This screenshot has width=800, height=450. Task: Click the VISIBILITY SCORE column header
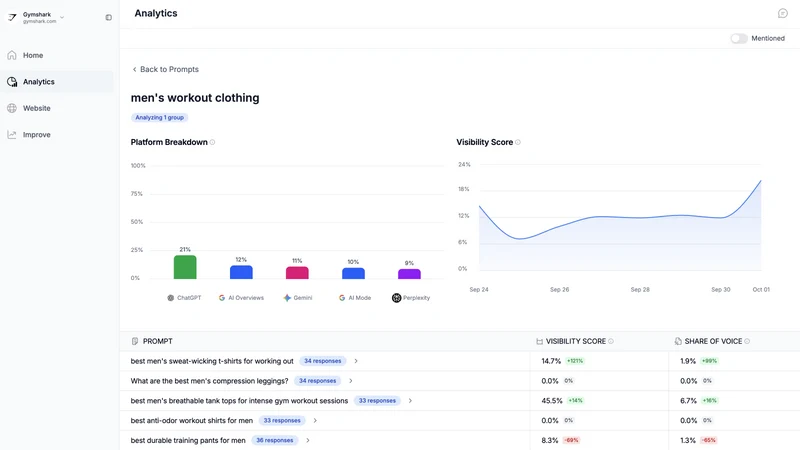tap(576, 341)
